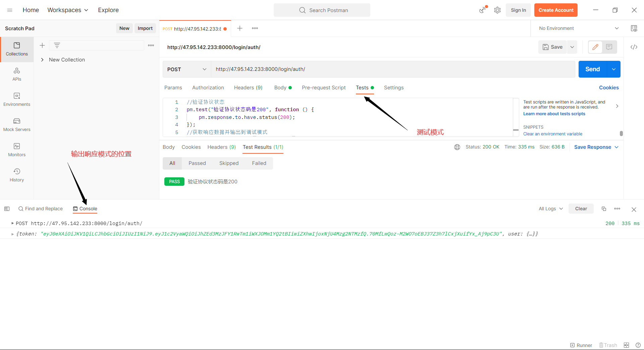Open the request Headers (9) tab

(x=248, y=88)
